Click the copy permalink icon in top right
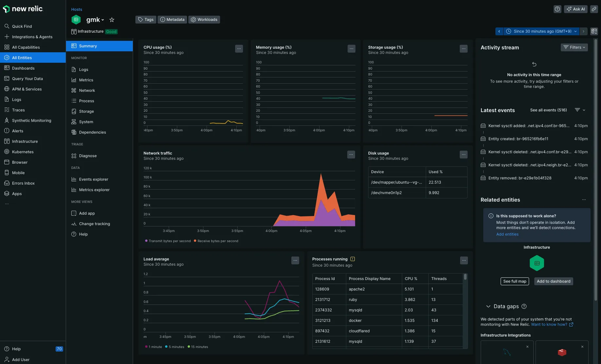The image size is (601, 364). [594, 9]
